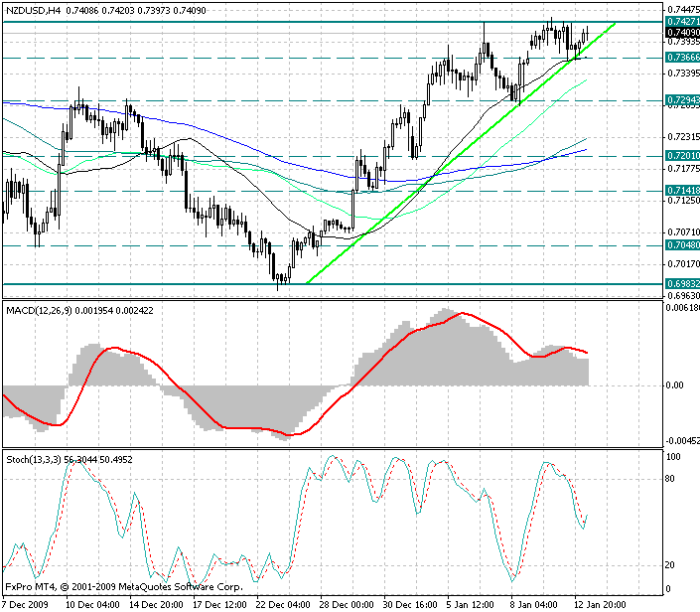Click the Stochastic 20 level label
Viewport: 700px width, 612px height.
[670, 565]
